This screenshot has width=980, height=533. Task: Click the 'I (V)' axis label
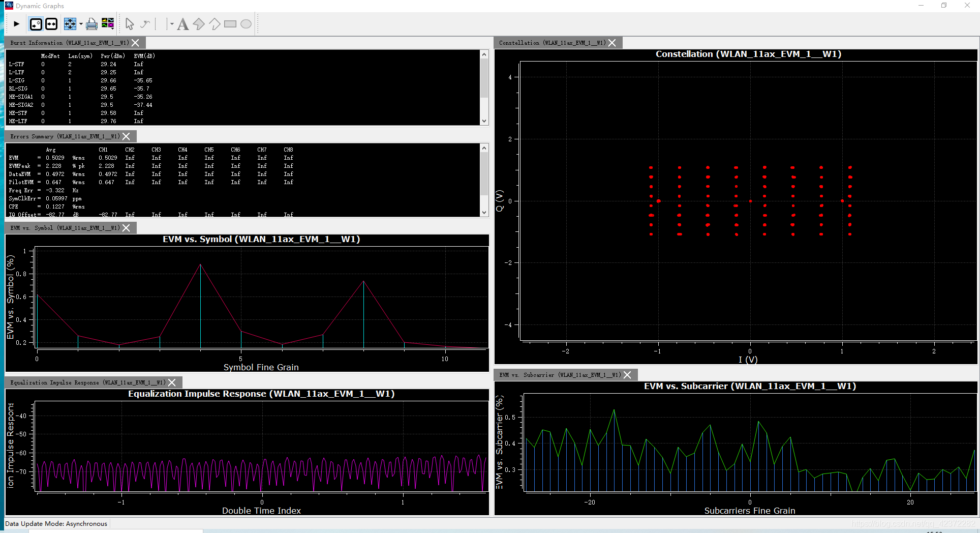click(x=748, y=359)
